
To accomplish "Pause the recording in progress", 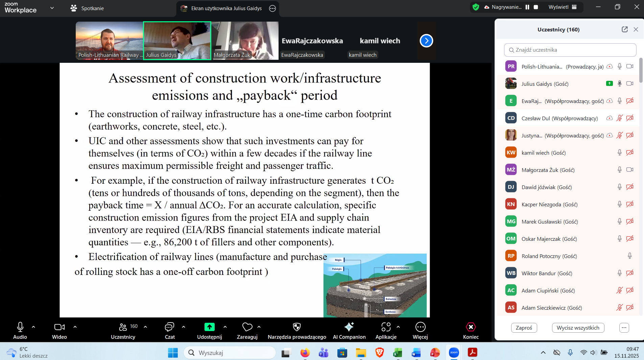I will tap(527, 7).
